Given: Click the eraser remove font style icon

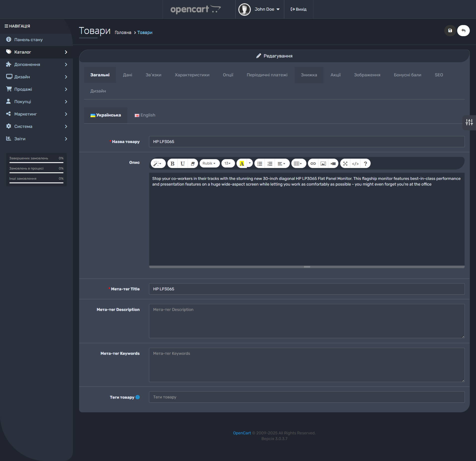Looking at the screenshot, I should point(193,164).
